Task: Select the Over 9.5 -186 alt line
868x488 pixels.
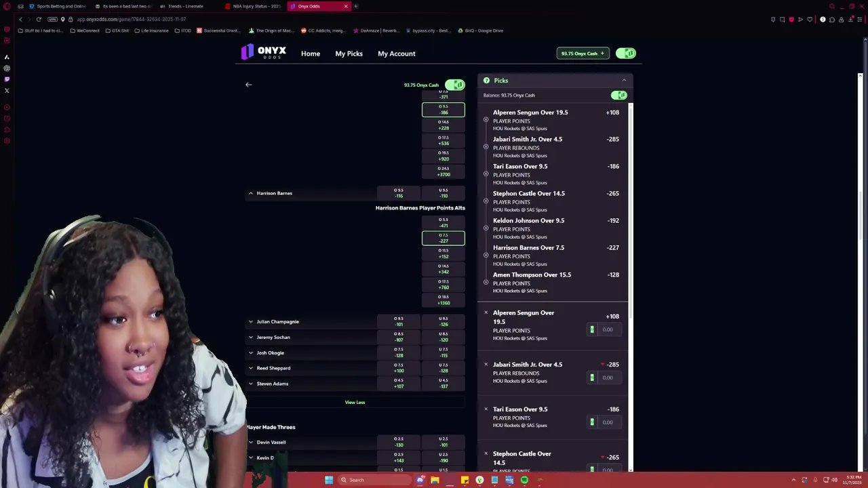Action: (443, 109)
